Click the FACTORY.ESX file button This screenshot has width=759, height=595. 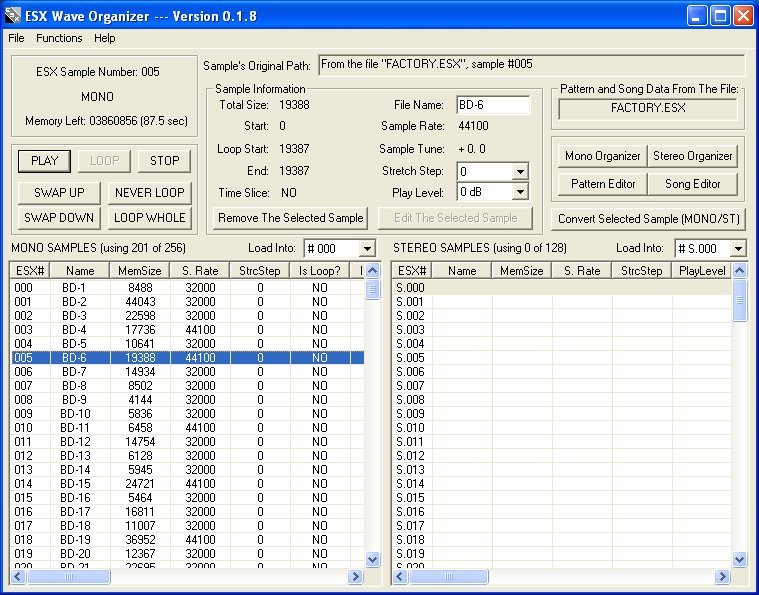(x=648, y=108)
